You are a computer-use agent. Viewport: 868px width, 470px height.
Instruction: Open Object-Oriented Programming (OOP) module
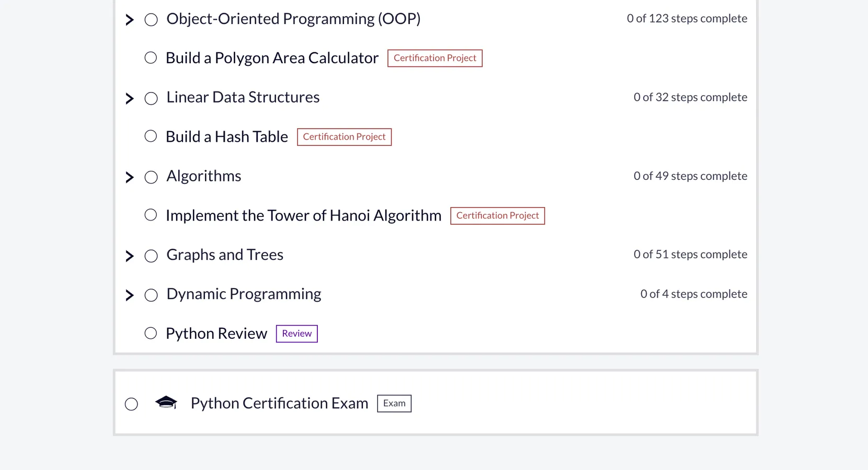tap(293, 19)
